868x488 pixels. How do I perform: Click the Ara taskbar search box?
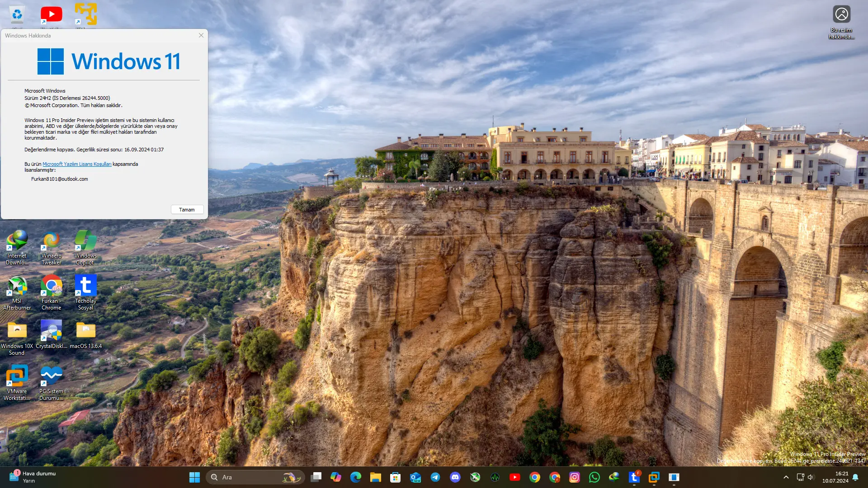tap(255, 477)
